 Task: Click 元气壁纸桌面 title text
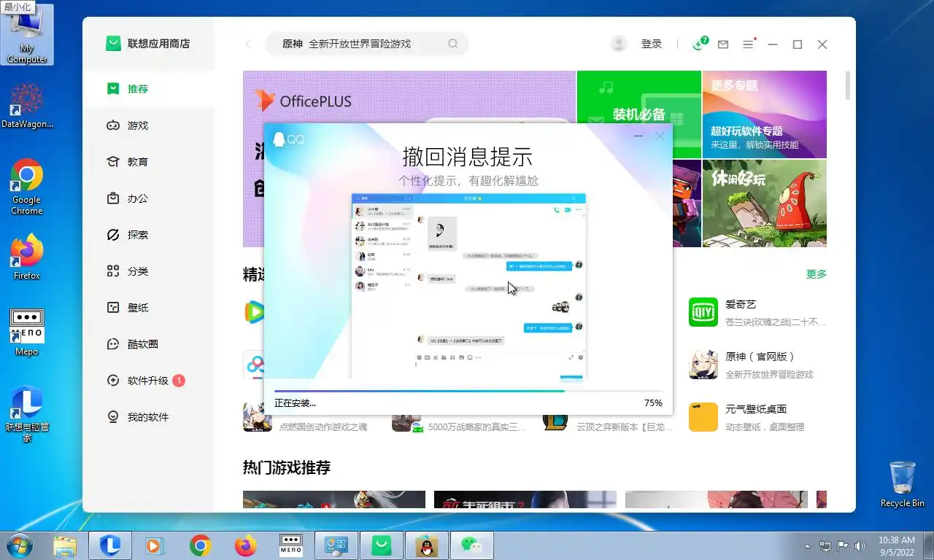pos(756,409)
